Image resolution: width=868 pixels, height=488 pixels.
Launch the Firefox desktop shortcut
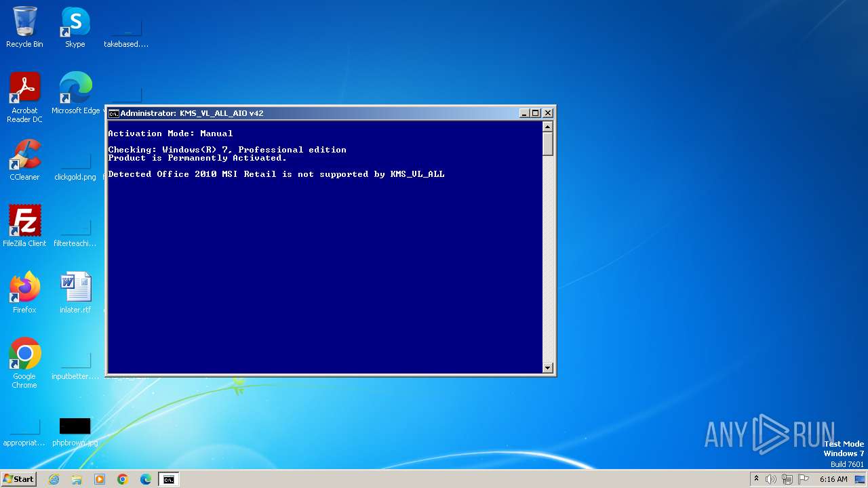[24, 293]
